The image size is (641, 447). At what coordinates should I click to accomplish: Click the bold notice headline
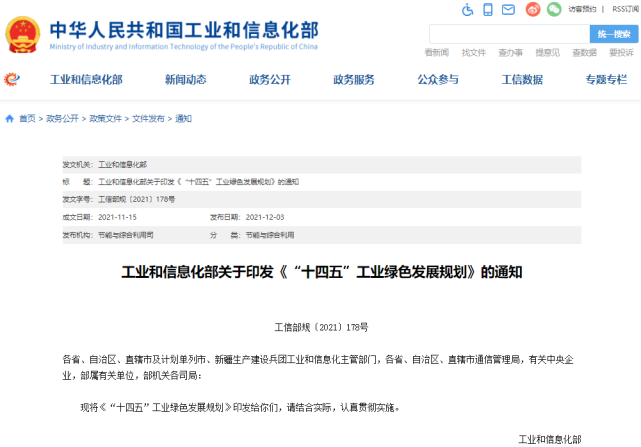click(322, 272)
